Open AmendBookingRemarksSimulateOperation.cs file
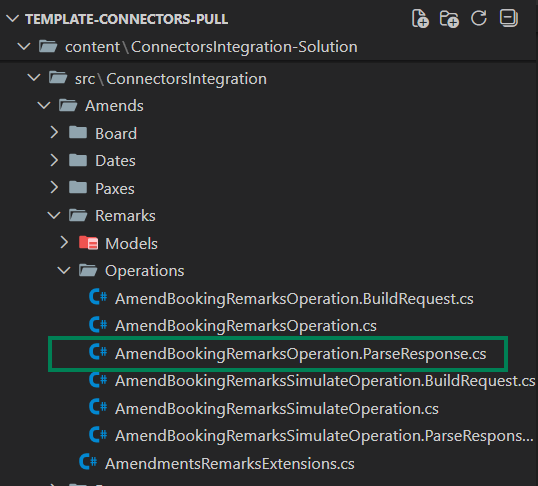This screenshot has height=486, width=538. [277, 409]
